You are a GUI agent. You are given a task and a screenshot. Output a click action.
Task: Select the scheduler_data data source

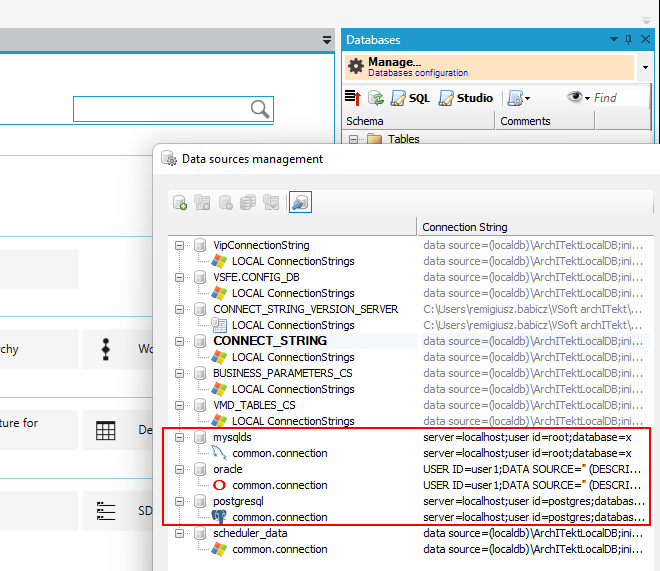[250, 533]
